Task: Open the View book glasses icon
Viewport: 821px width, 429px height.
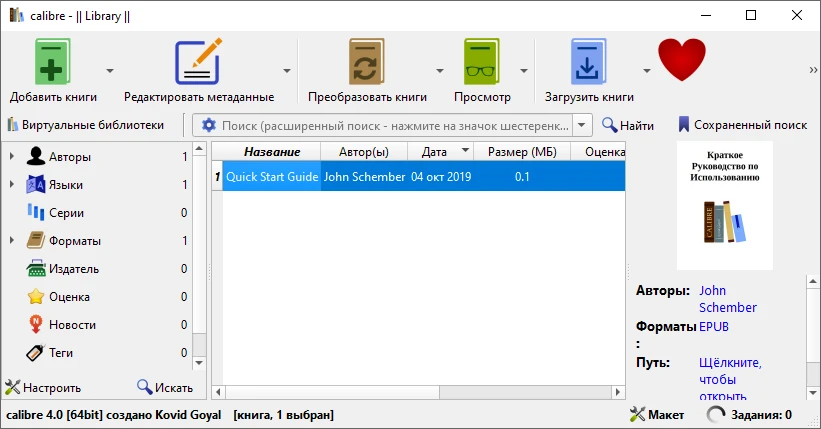Action: (482, 62)
